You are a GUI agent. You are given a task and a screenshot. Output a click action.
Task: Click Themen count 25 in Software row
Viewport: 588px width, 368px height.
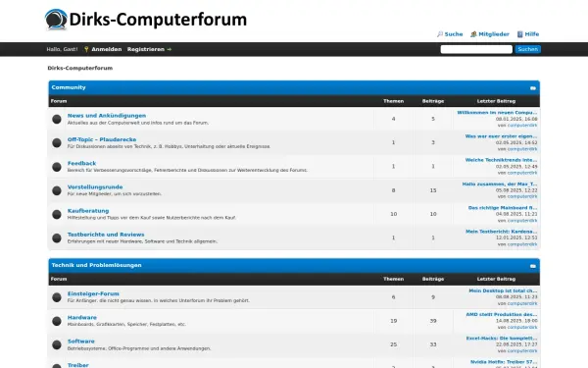pyautogui.click(x=393, y=344)
